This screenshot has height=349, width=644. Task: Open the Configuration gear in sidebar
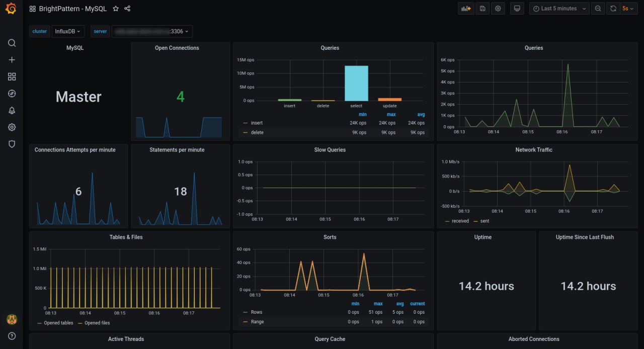tap(12, 127)
